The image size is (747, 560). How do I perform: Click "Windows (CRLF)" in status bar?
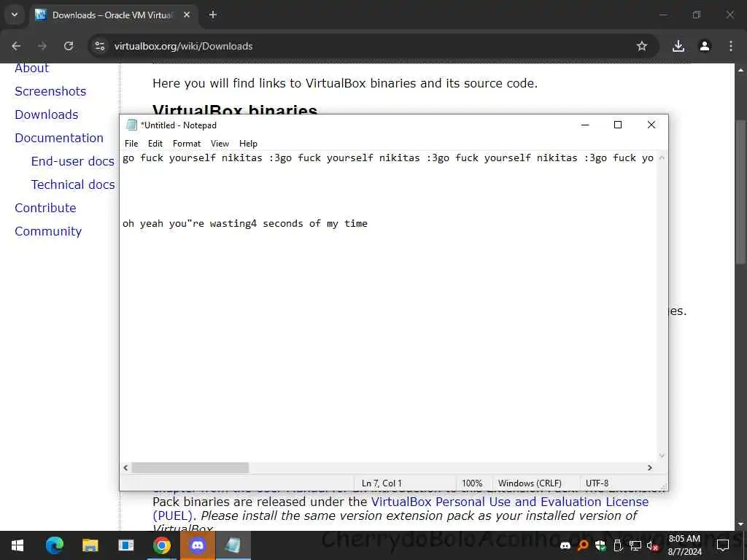530,483
